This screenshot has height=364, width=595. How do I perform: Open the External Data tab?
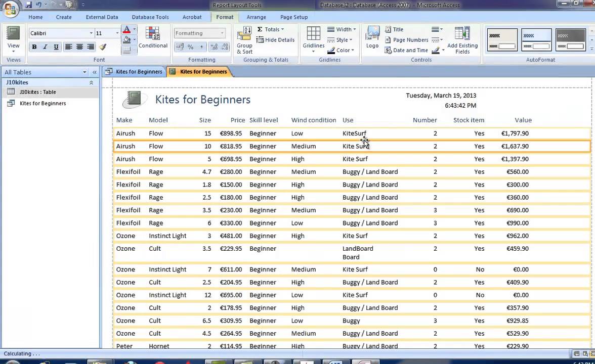point(102,17)
